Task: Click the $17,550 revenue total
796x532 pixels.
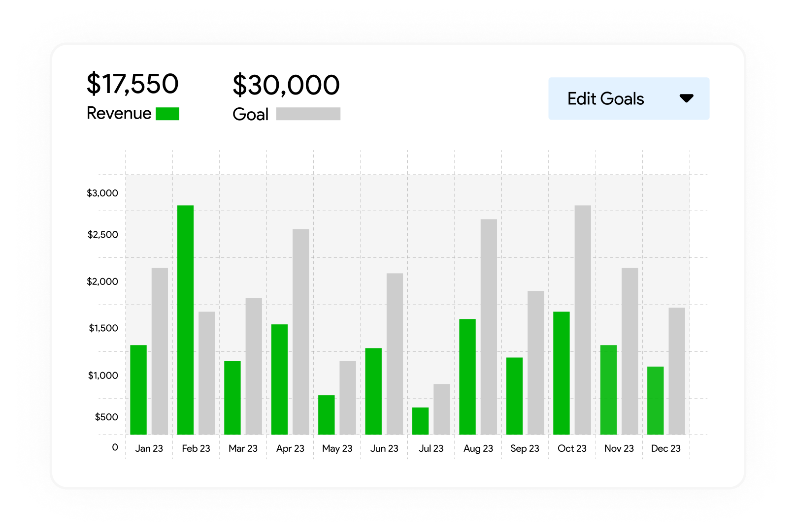Action: [x=133, y=84]
